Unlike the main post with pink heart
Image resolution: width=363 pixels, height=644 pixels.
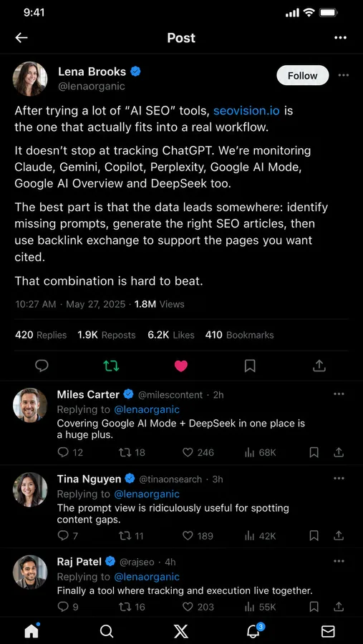pos(181,366)
